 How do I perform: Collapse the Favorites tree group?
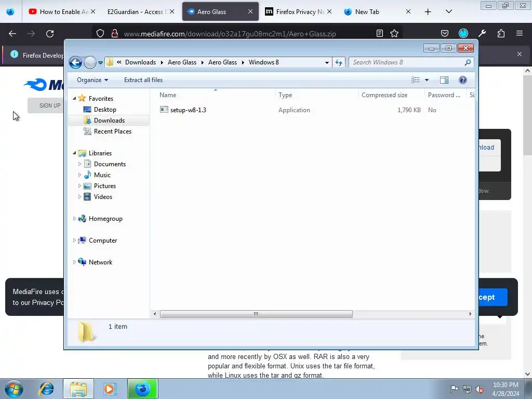click(74, 98)
